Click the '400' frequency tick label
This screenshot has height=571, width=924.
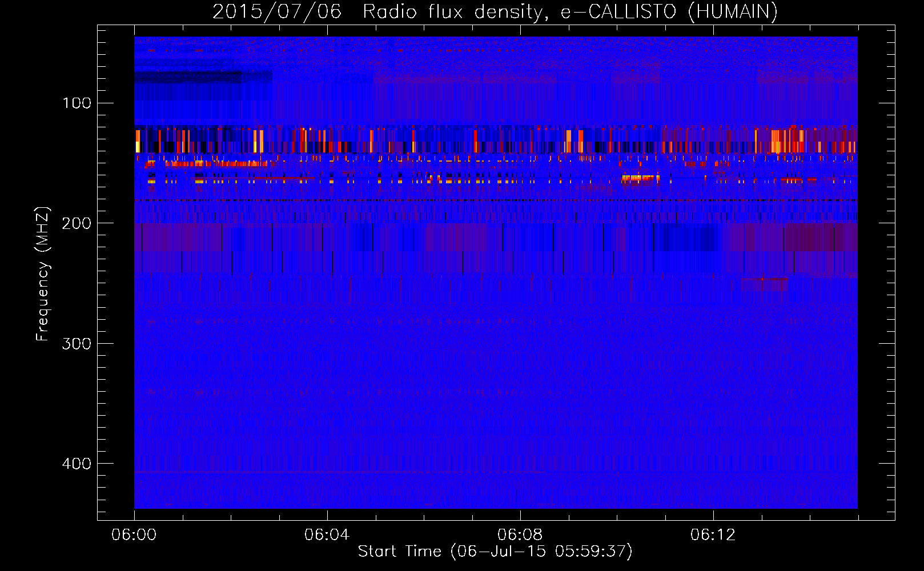click(77, 463)
